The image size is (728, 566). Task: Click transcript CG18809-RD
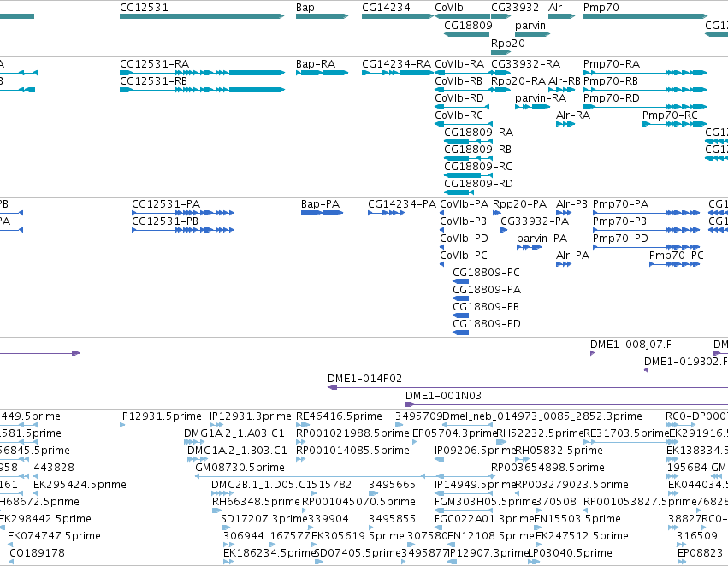coord(479,183)
